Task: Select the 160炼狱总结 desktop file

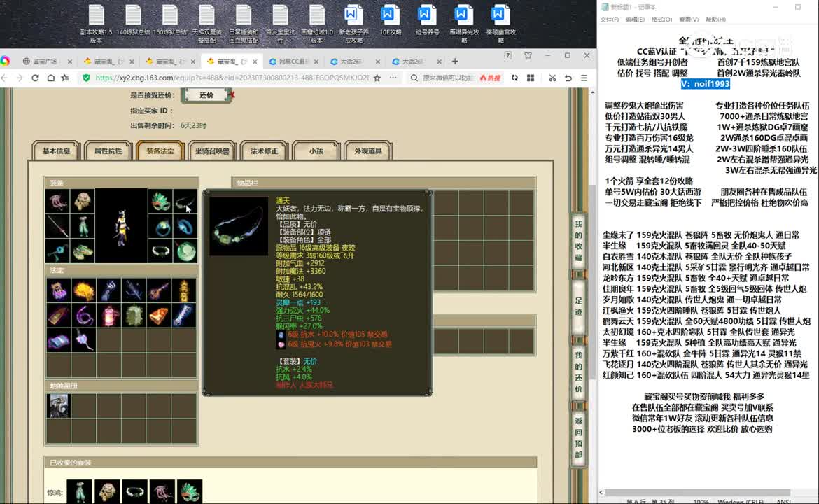Action: tap(170, 22)
